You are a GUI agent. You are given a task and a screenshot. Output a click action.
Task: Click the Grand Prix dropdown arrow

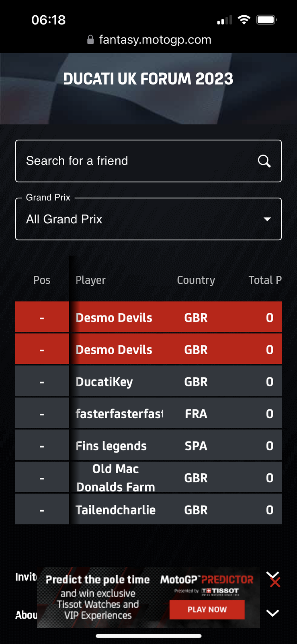[x=267, y=219]
